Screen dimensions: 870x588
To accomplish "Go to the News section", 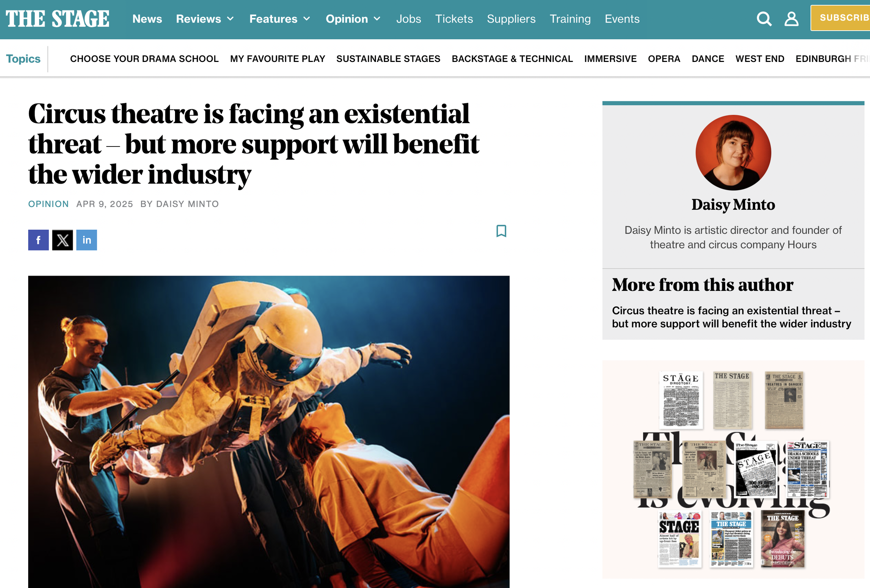I will click(x=147, y=19).
